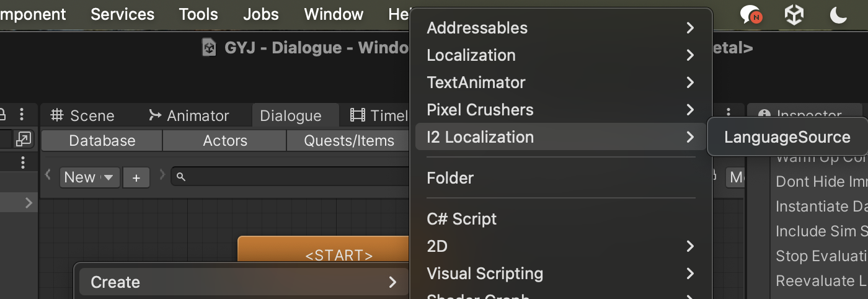The width and height of the screenshot is (868, 299).
Task: Click the search magnifier icon
Action: [181, 177]
